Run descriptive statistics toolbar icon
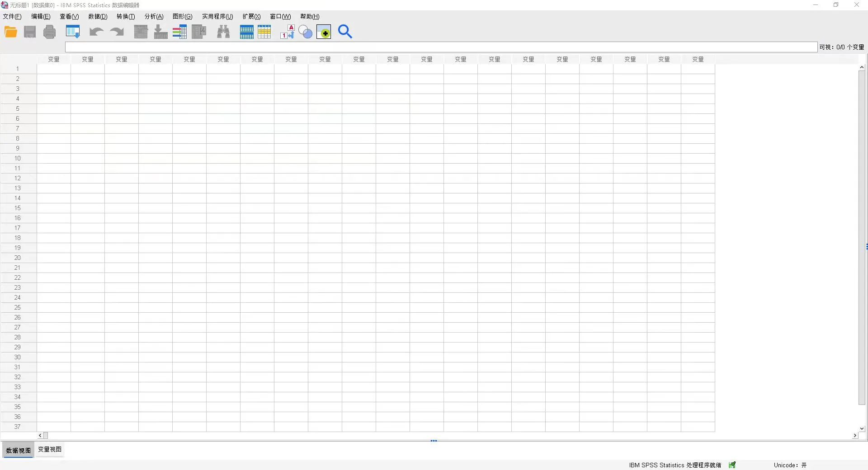 pyautogui.click(x=199, y=32)
